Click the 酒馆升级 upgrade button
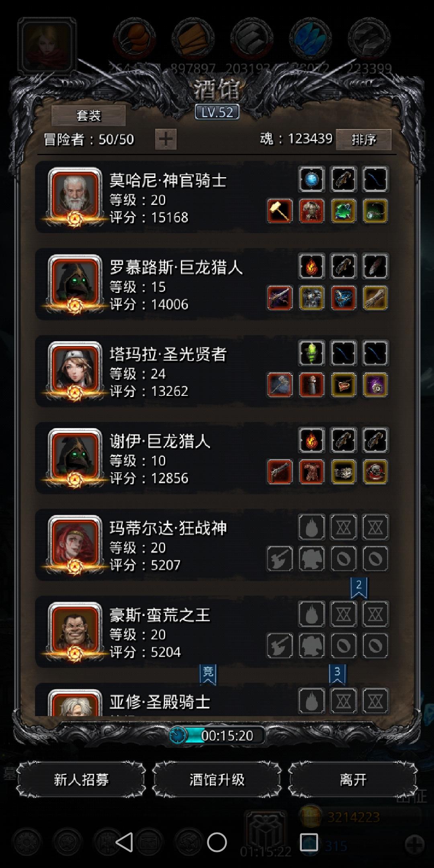434x868 pixels. 217,780
